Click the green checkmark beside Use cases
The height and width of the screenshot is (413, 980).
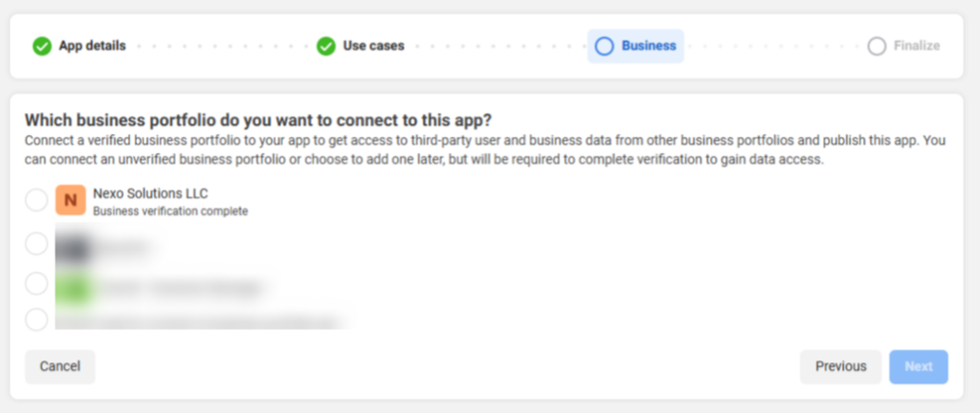pyautogui.click(x=325, y=46)
